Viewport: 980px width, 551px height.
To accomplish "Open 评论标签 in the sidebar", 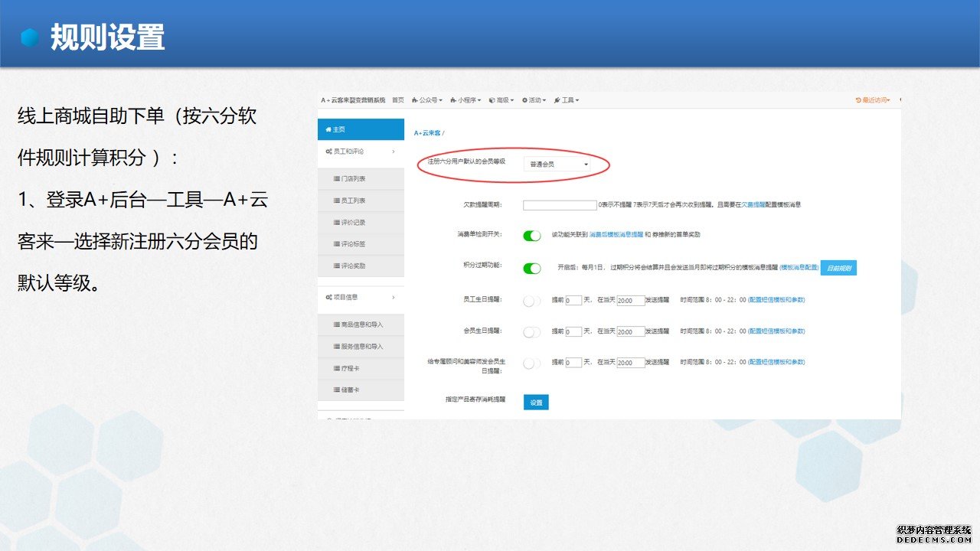I will coord(361,244).
